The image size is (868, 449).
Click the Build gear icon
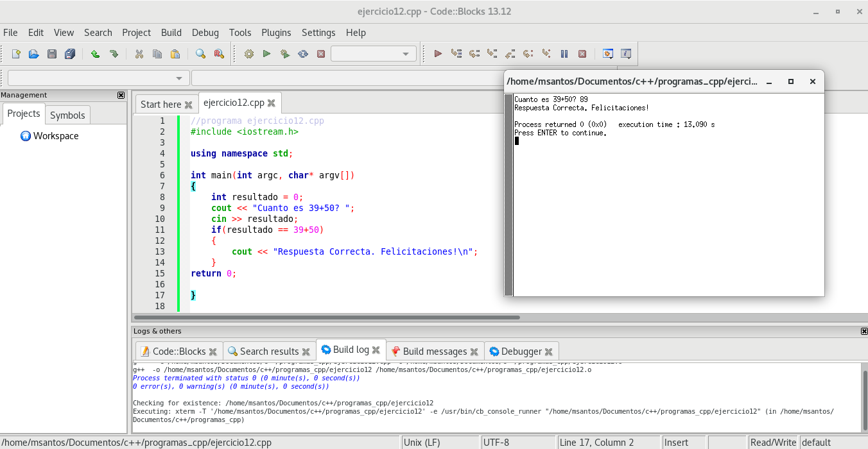tap(249, 54)
